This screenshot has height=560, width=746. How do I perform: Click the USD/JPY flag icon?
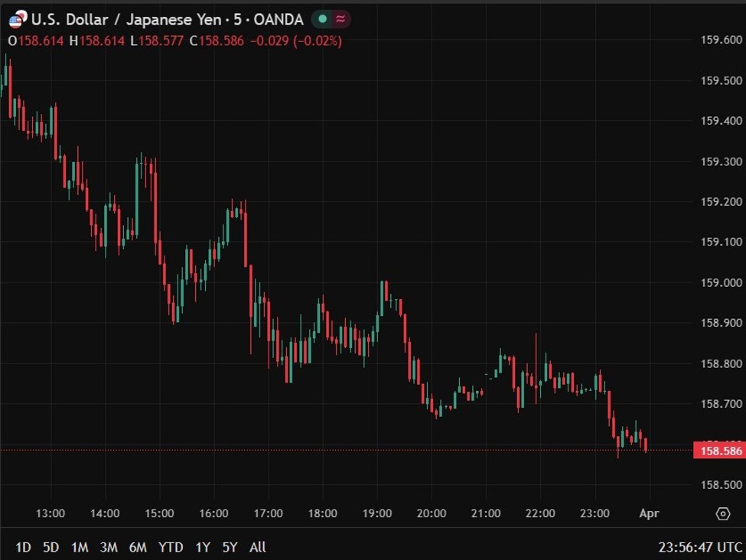(x=16, y=20)
